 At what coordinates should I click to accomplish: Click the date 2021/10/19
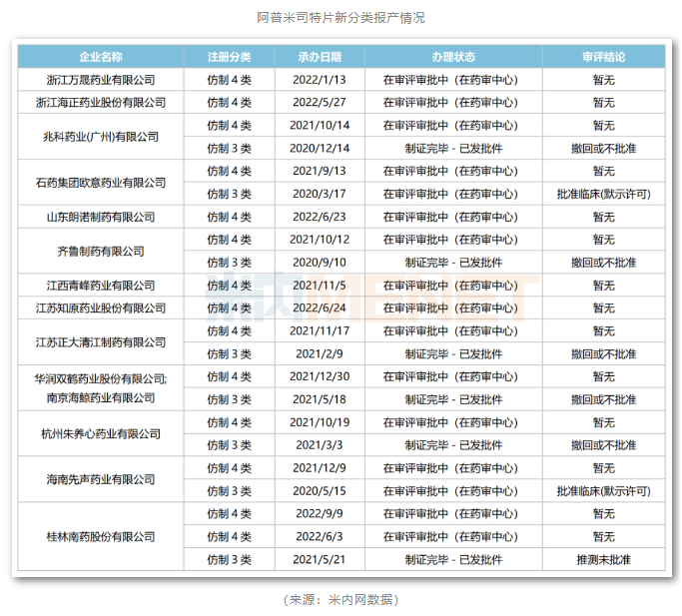(x=320, y=422)
